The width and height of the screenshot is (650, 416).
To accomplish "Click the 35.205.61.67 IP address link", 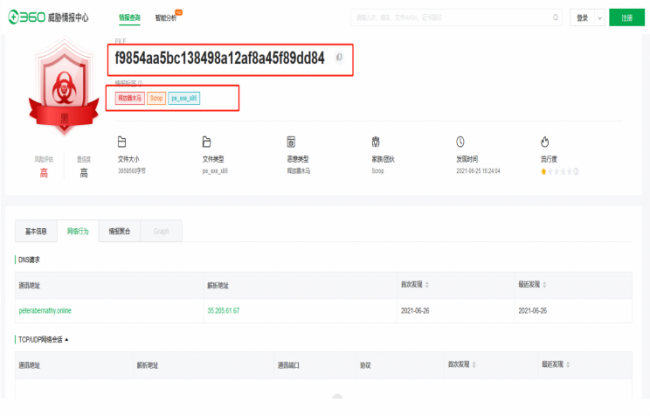I will (x=223, y=310).
